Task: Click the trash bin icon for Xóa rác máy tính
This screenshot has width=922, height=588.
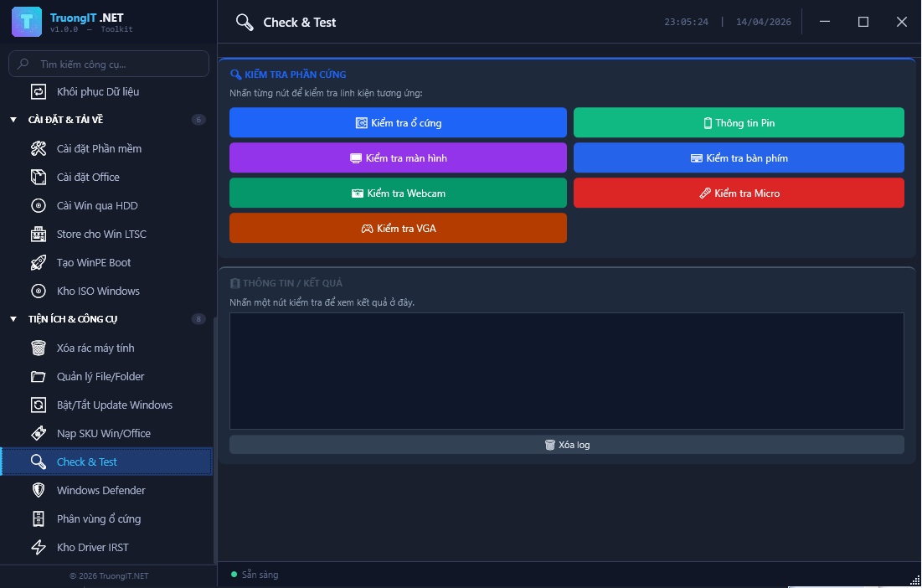Action: pyautogui.click(x=39, y=348)
